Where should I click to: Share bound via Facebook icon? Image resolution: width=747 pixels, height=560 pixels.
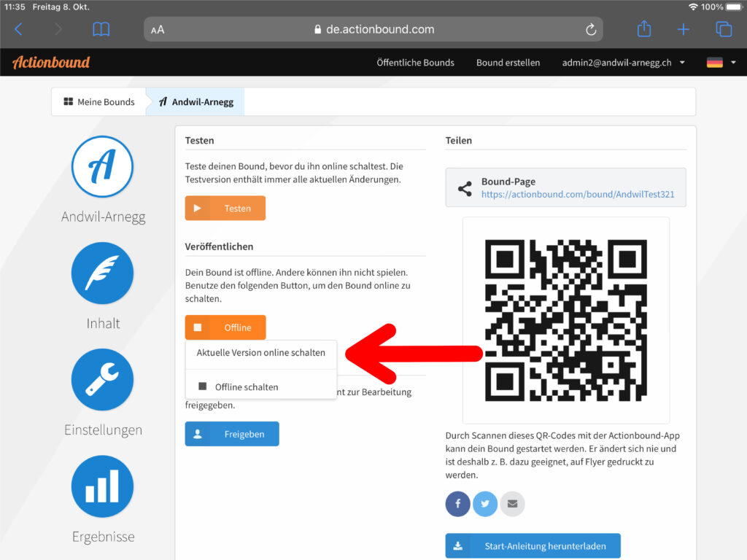[x=458, y=504]
